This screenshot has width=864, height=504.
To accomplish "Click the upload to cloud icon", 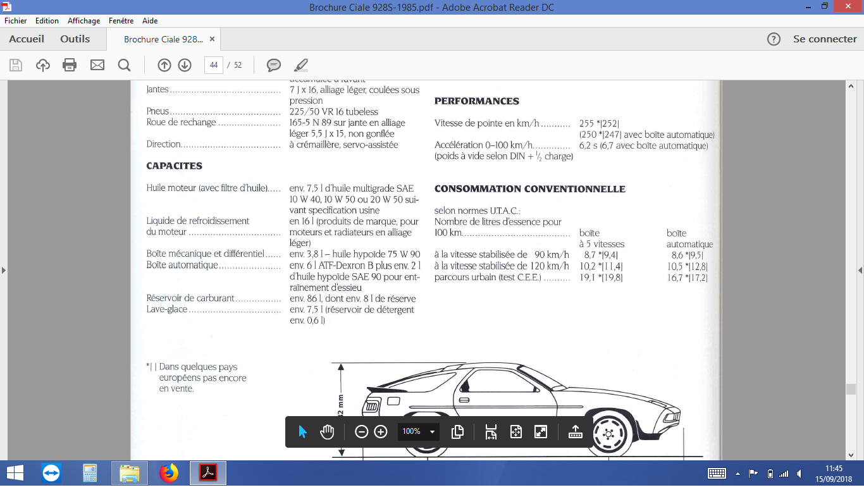I will (x=43, y=65).
